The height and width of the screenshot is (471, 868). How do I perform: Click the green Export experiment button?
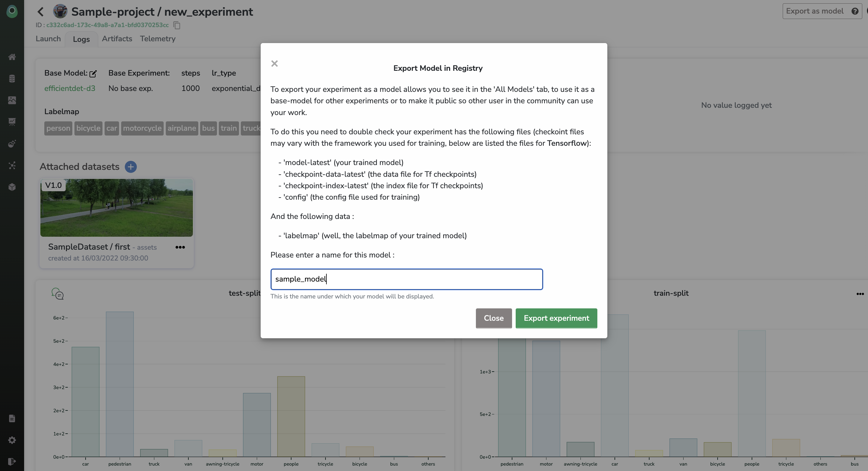[556, 318]
